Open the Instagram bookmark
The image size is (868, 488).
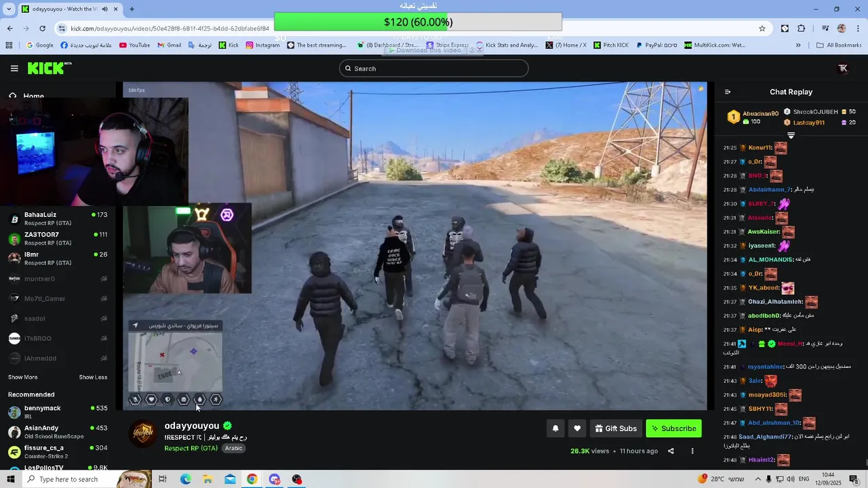tap(262, 45)
